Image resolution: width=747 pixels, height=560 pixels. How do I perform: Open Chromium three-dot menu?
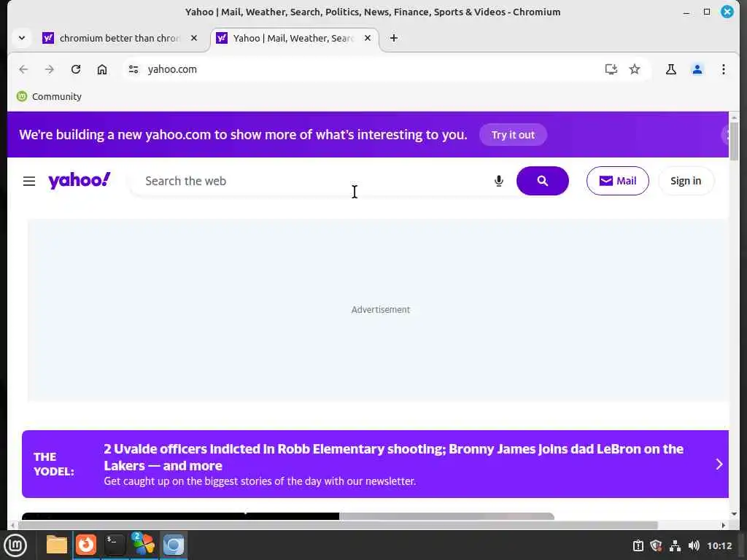[x=723, y=69]
